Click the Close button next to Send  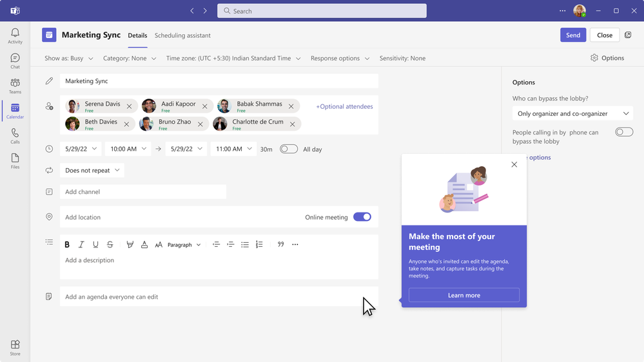(605, 35)
